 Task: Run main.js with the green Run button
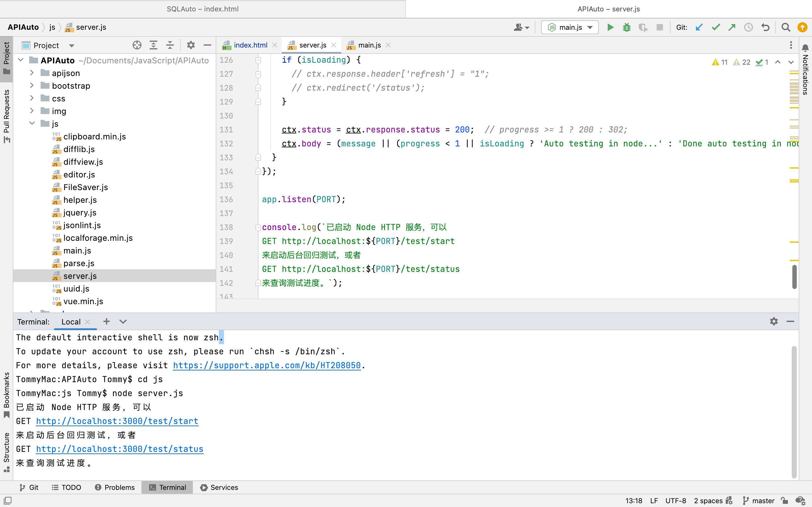point(610,27)
